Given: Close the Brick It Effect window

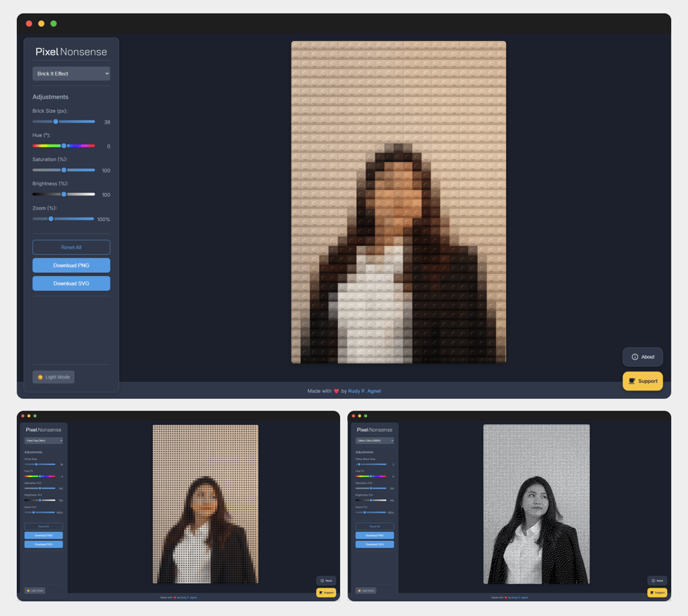Looking at the screenshot, I should (x=29, y=24).
